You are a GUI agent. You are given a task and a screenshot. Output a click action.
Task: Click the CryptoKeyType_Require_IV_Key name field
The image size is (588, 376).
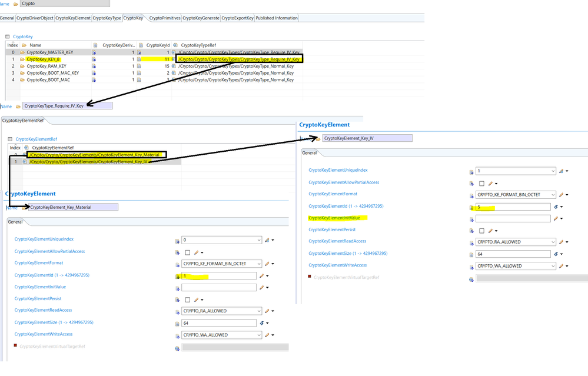tap(68, 106)
